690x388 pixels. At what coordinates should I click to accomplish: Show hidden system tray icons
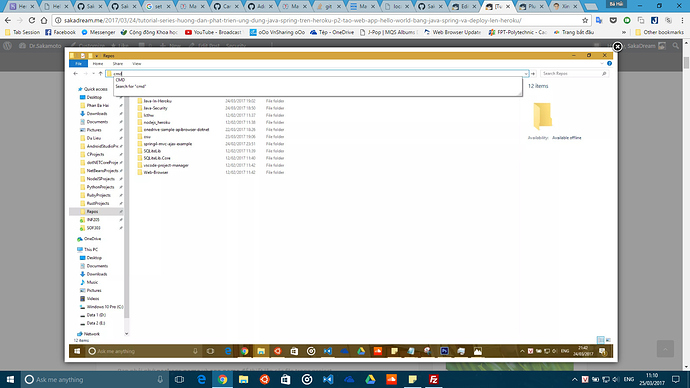(575, 379)
